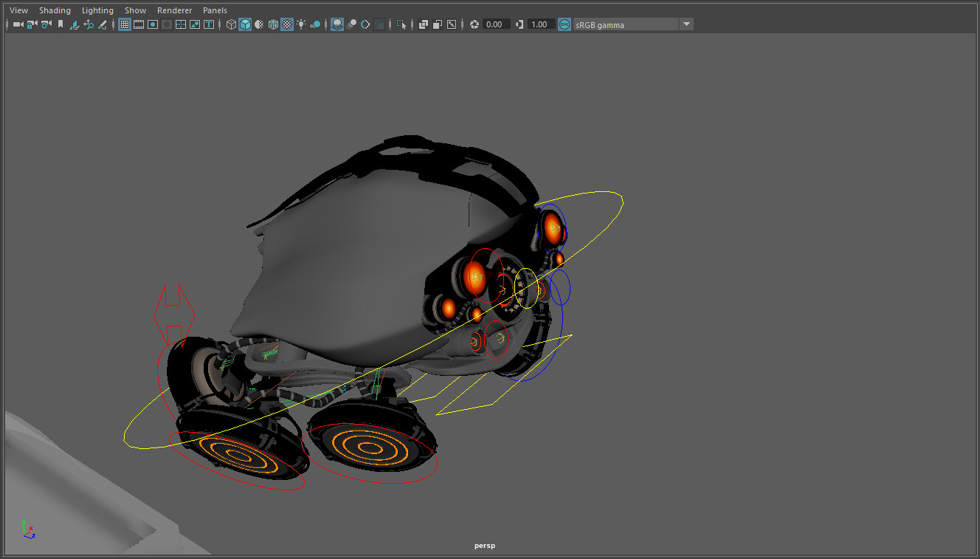Open the Panels menu
The width and height of the screenshot is (980, 559).
point(215,10)
